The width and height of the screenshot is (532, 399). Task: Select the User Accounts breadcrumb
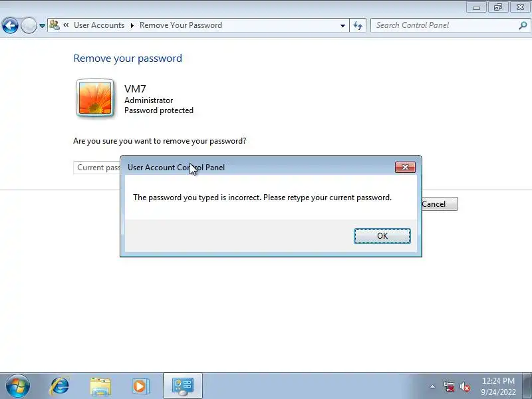[x=99, y=25]
